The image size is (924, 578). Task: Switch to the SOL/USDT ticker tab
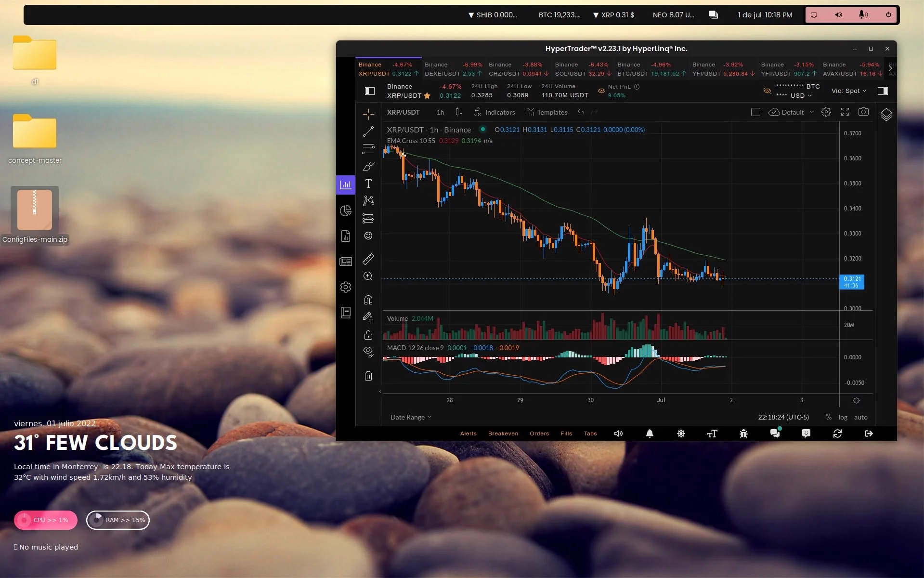coord(583,69)
